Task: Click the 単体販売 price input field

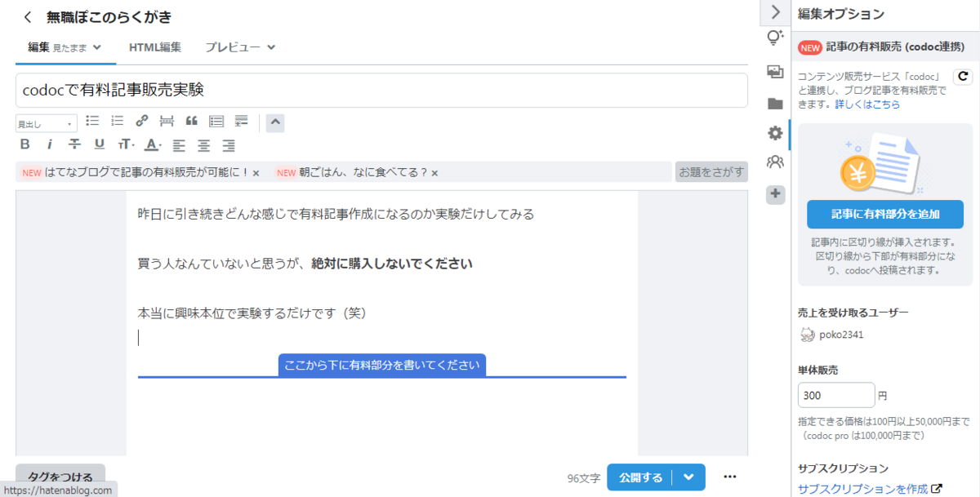Action: click(836, 396)
